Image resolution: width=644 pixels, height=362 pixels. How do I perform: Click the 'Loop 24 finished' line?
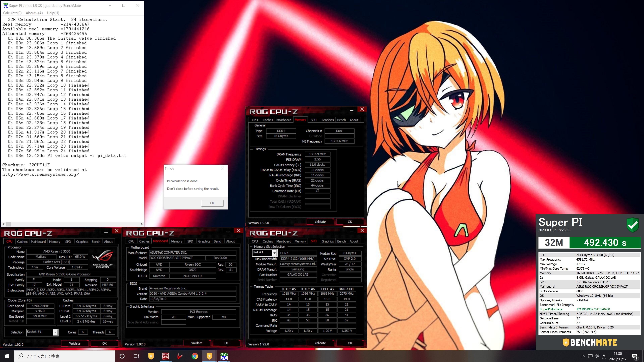[48, 151]
